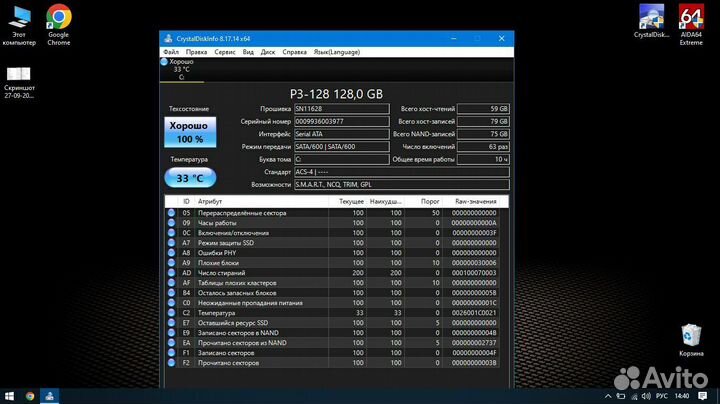Click the Порог column header
The height and width of the screenshot is (404, 720).
pyautogui.click(x=423, y=201)
